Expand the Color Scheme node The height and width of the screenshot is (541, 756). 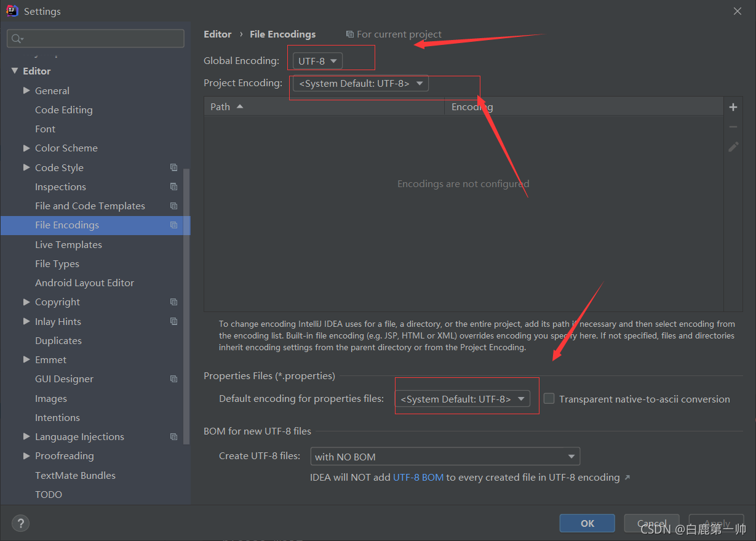[26, 148]
